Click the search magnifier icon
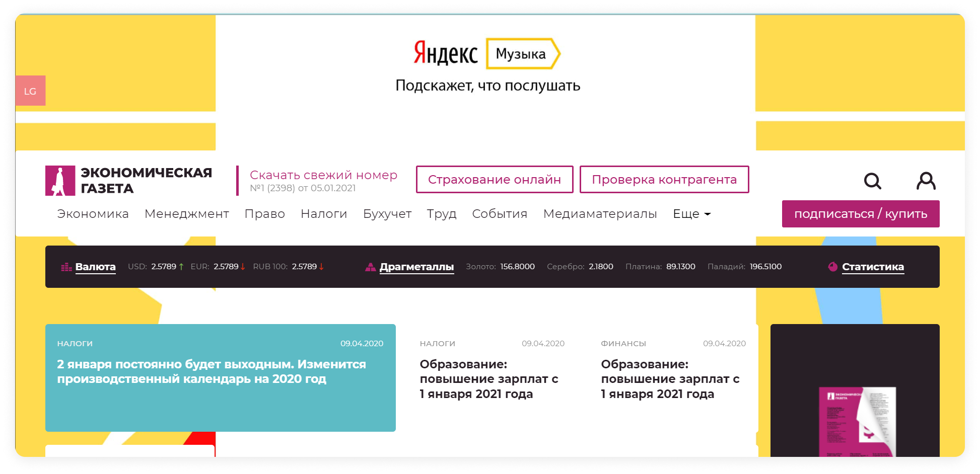980x474 pixels. pyautogui.click(x=872, y=181)
